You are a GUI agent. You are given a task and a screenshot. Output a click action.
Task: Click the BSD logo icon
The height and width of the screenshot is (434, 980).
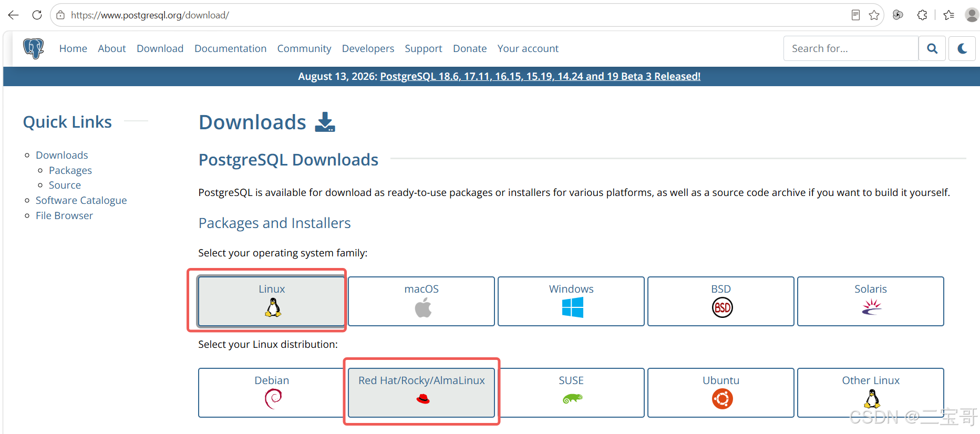723,307
